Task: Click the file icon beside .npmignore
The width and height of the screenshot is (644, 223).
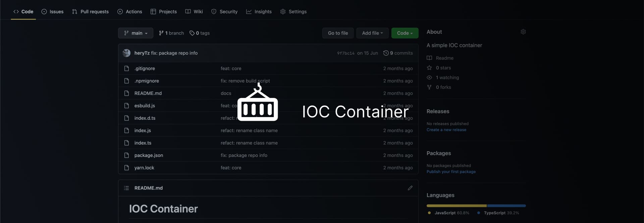Action: pyautogui.click(x=126, y=81)
